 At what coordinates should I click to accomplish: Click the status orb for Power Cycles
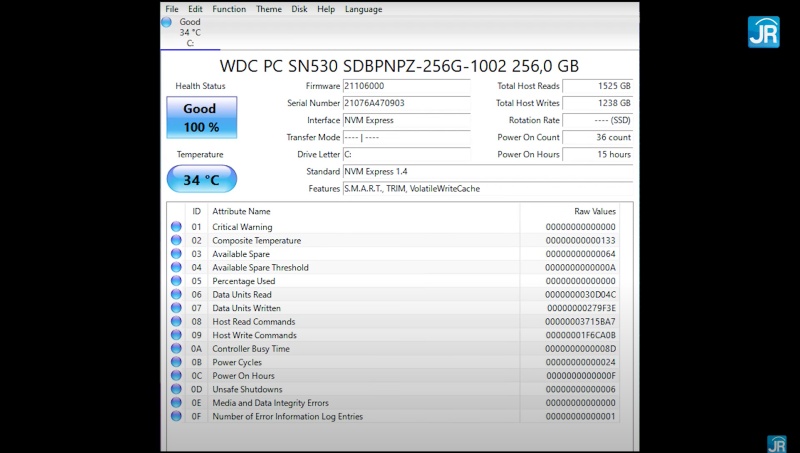coord(176,362)
